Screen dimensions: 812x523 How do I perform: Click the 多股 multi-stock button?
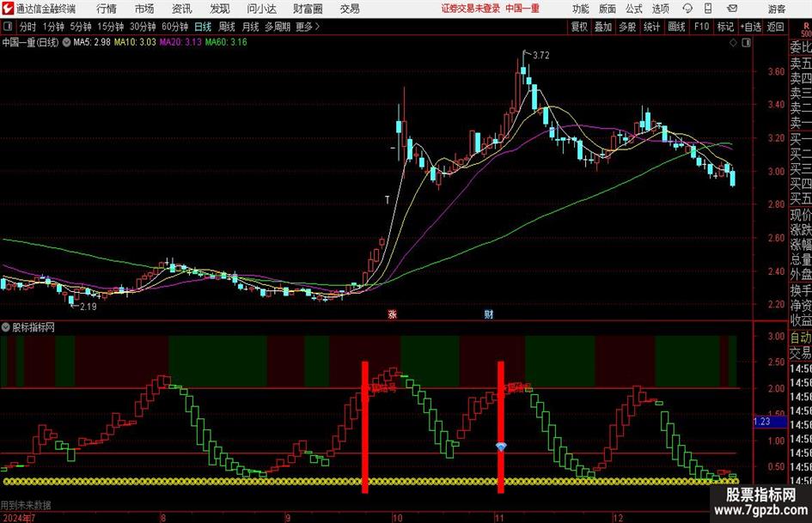(x=627, y=27)
